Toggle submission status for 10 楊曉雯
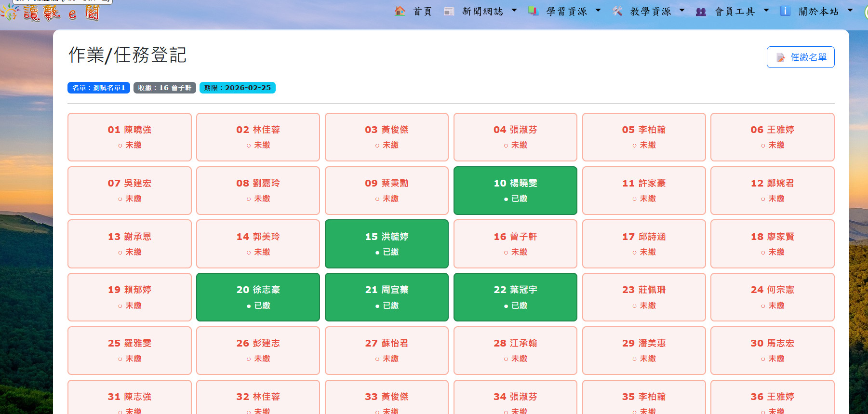 tap(515, 190)
